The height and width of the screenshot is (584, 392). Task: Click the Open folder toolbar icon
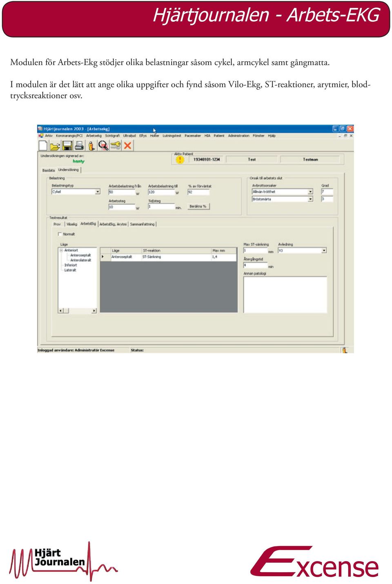point(55,145)
